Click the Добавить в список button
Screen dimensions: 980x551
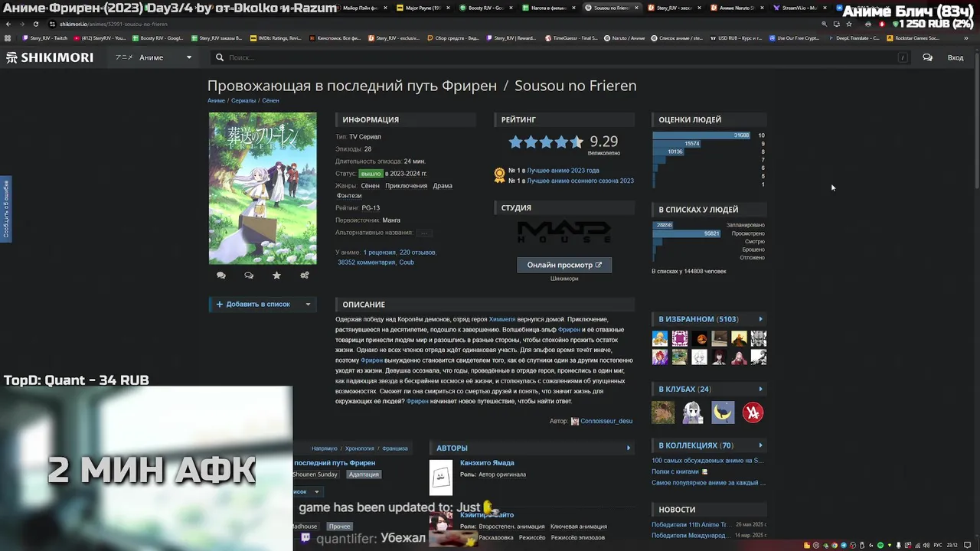point(254,304)
